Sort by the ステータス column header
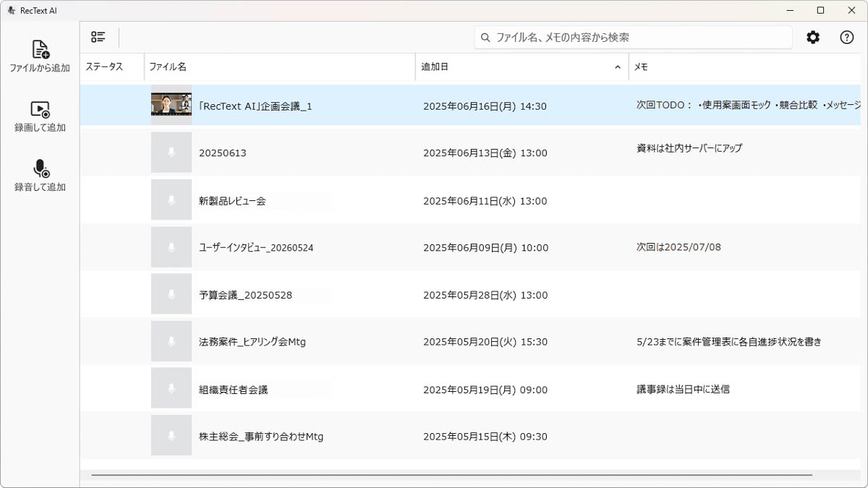 click(x=112, y=67)
